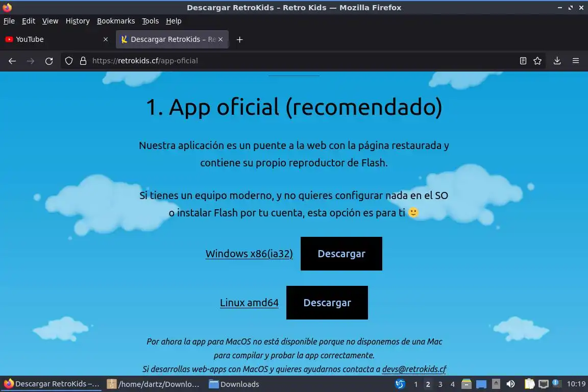Screen dimensions: 588x392
Task: Open a new tab with plus button
Action: pyautogui.click(x=239, y=39)
